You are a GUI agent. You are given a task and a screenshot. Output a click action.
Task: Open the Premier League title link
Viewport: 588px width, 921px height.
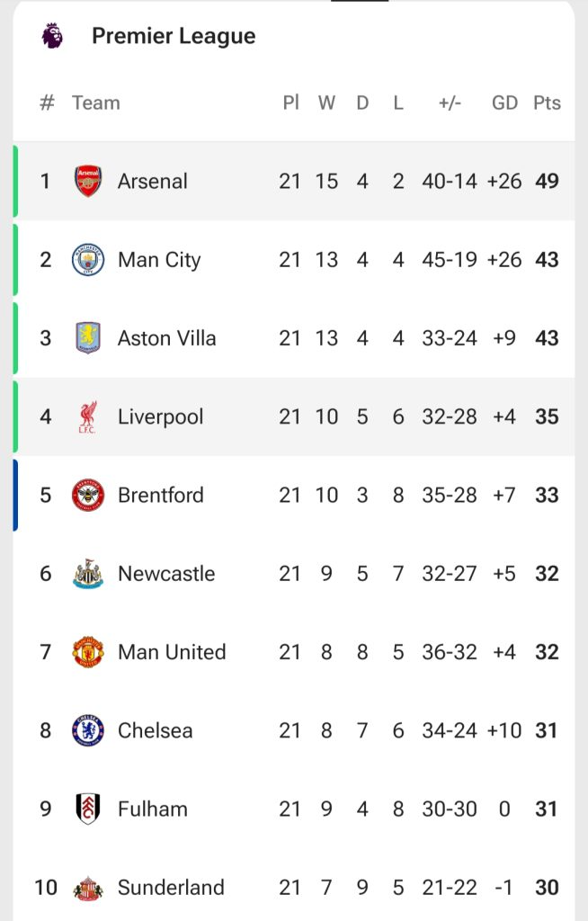pos(174,36)
